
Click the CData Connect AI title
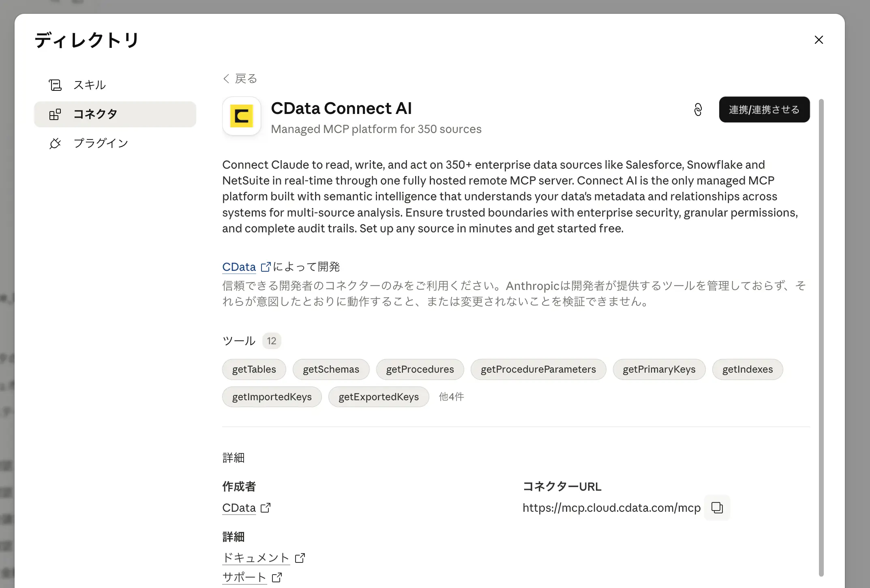pyautogui.click(x=341, y=108)
